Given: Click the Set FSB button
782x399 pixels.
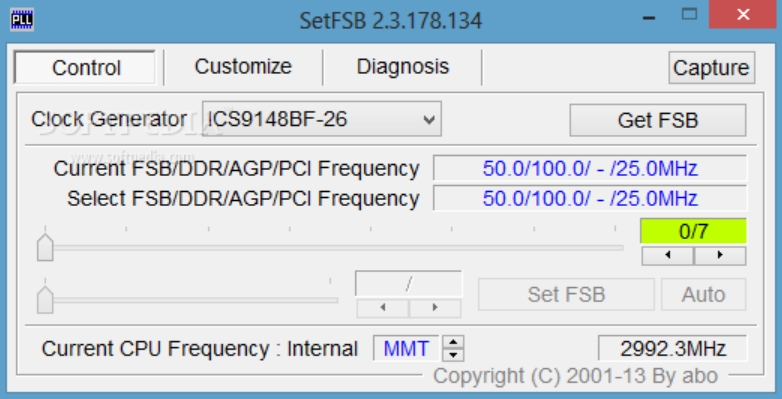Looking at the screenshot, I should (x=566, y=295).
